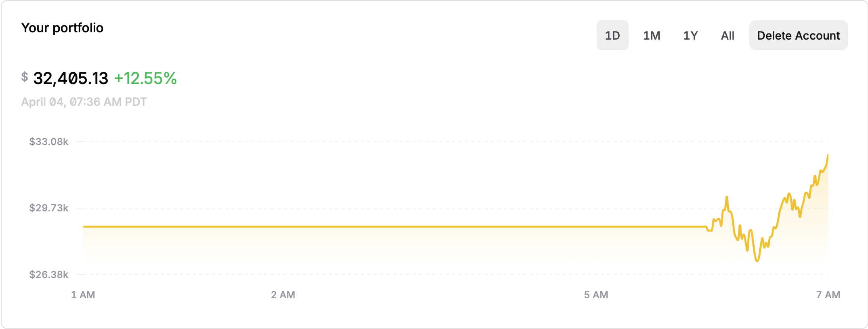Click the 7 AM time axis label
868x329 pixels.
[x=828, y=295]
